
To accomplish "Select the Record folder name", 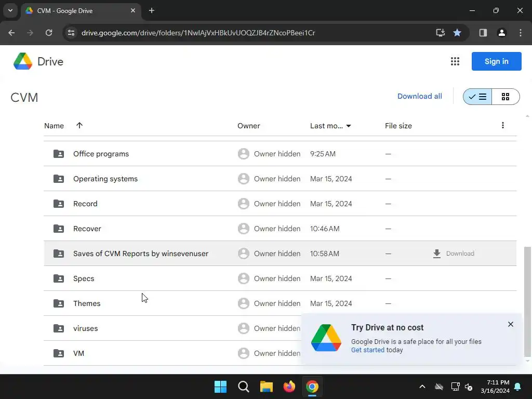I will [x=85, y=204].
